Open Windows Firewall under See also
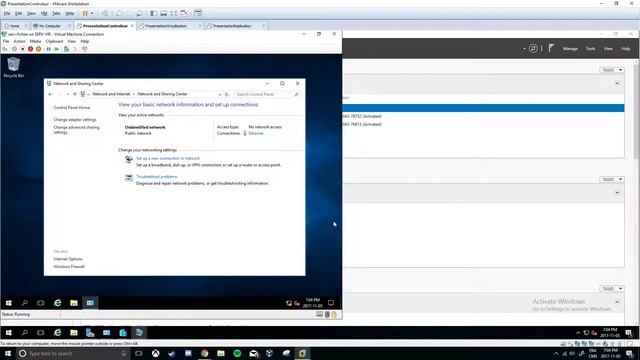The image size is (640, 360). (x=69, y=267)
